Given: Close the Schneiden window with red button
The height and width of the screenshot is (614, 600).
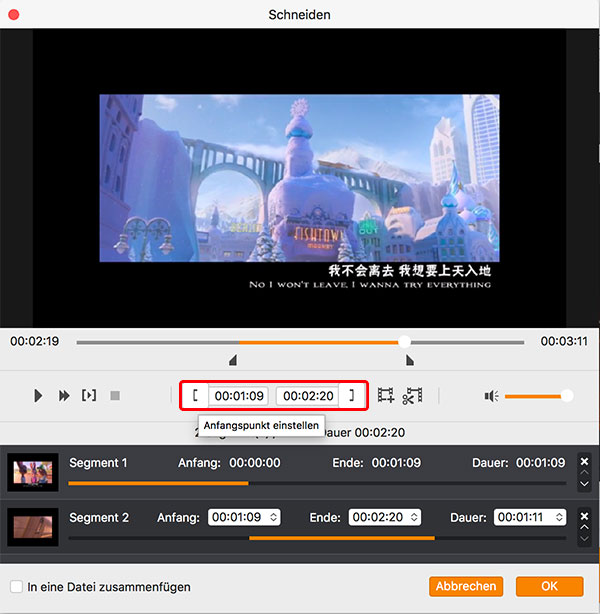Looking at the screenshot, I should [x=14, y=15].
